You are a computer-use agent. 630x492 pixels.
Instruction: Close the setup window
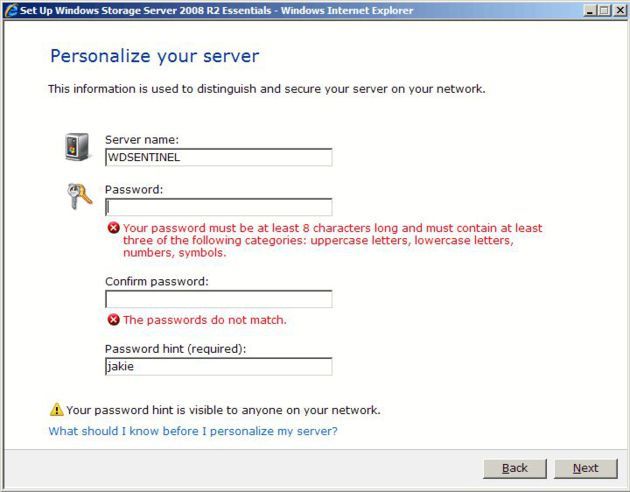click(619, 10)
